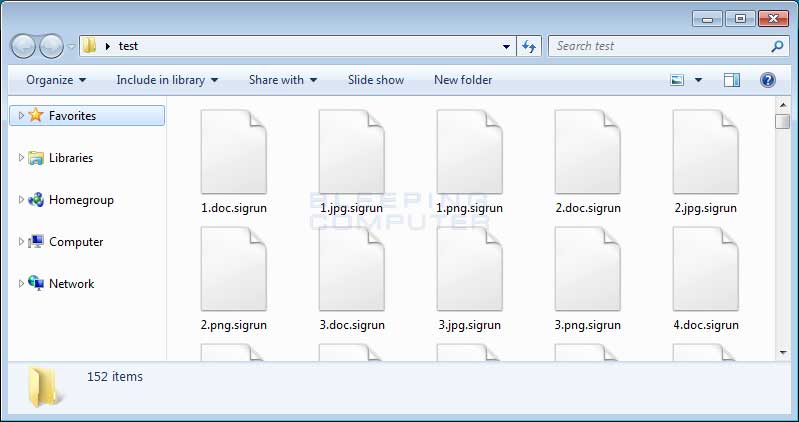
Task: Click the Back navigation arrow button
Action: pyautogui.click(x=22, y=46)
